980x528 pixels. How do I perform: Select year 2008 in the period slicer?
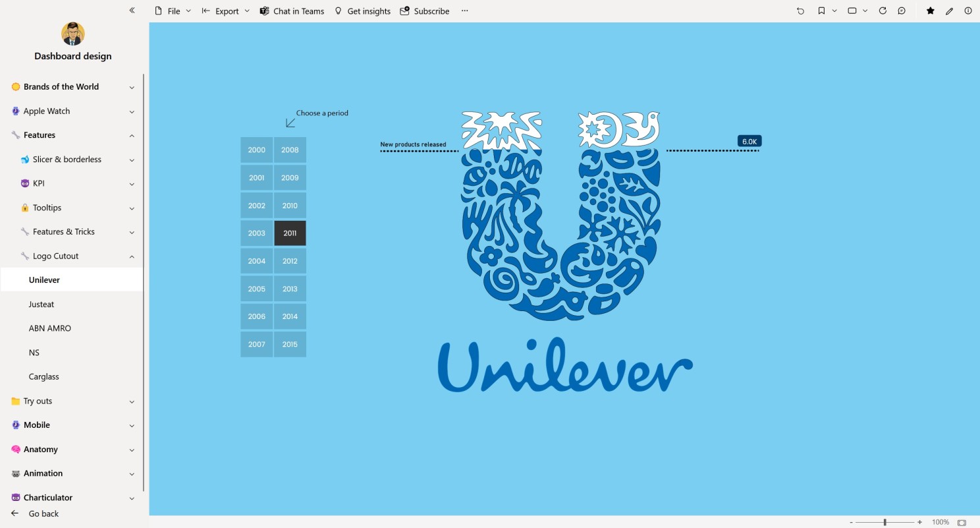pos(290,150)
